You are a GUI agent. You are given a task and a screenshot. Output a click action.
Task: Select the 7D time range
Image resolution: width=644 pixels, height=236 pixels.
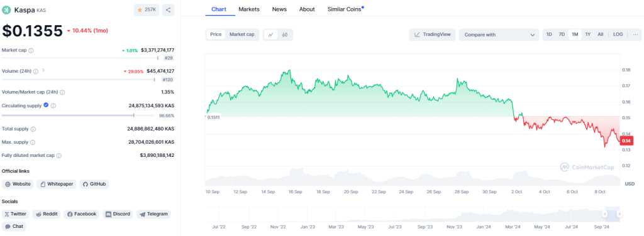point(562,35)
